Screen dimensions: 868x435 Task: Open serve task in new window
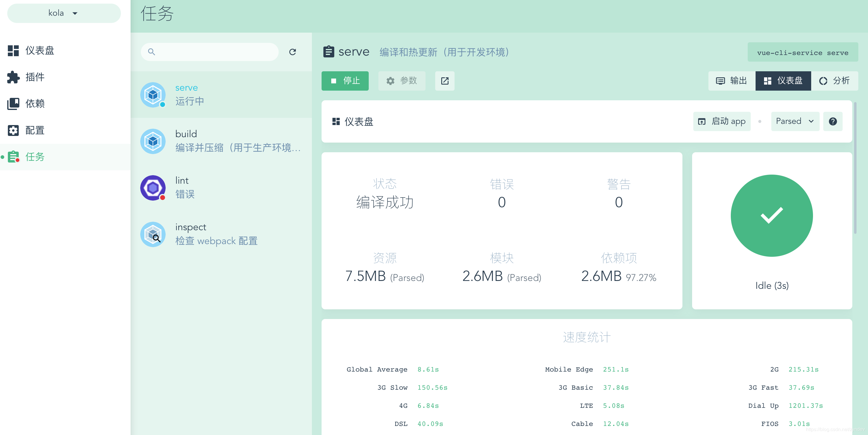(445, 81)
